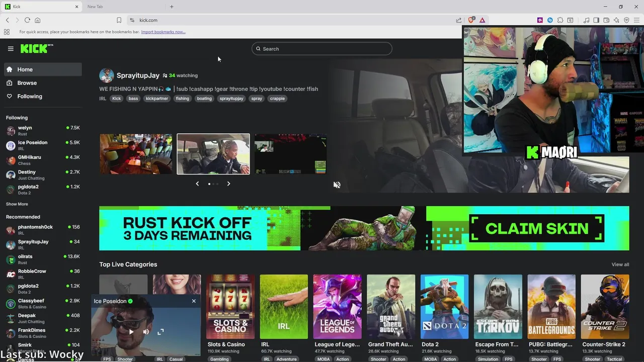Open the Brave Wallet icon

pyautogui.click(x=606, y=20)
